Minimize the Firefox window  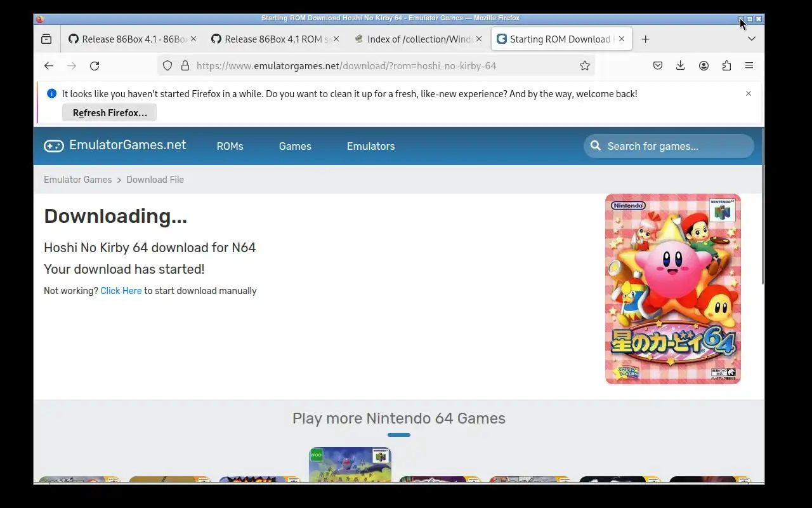741,19
